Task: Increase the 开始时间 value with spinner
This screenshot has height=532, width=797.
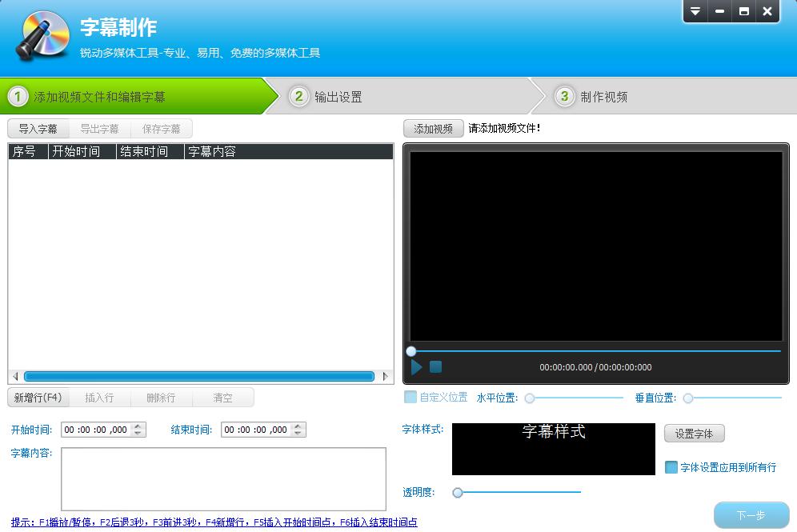Action: click(139, 426)
